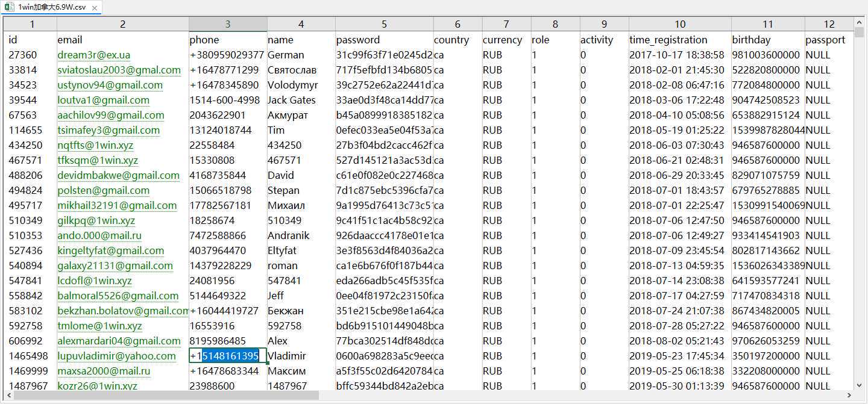This screenshot has height=404, width=868.
Task: Select id cell 27360
Action: pyautogui.click(x=31, y=55)
